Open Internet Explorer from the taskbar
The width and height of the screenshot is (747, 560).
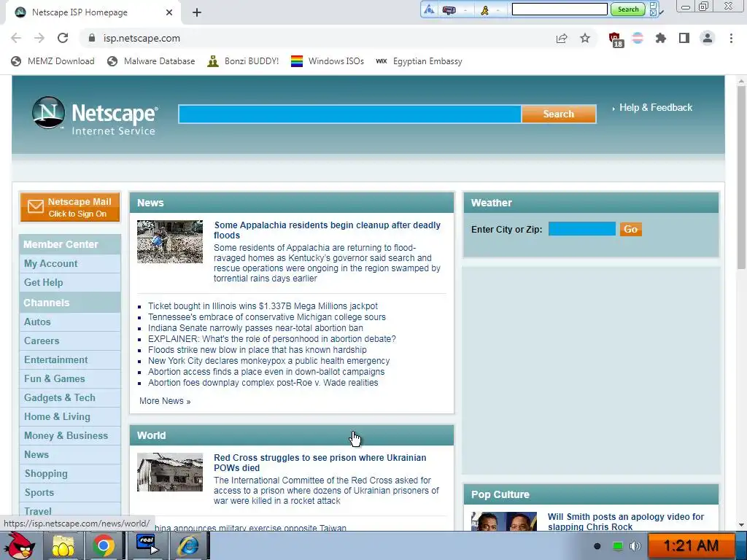[x=188, y=546]
